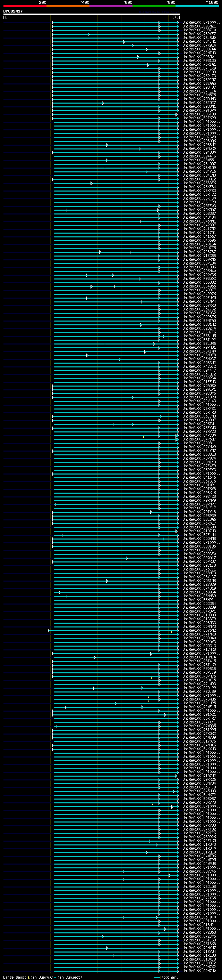This screenshot has height=980, width=222.
Task: Select the UniRef100_B7FLK9 label
Action: [x=199, y=68]
